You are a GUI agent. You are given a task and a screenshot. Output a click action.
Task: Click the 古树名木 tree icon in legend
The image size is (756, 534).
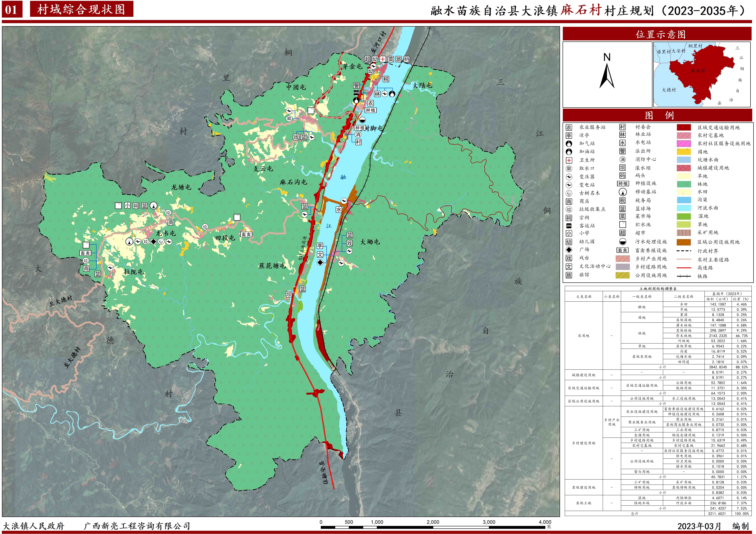pyautogui.click(x=569, y=193)
